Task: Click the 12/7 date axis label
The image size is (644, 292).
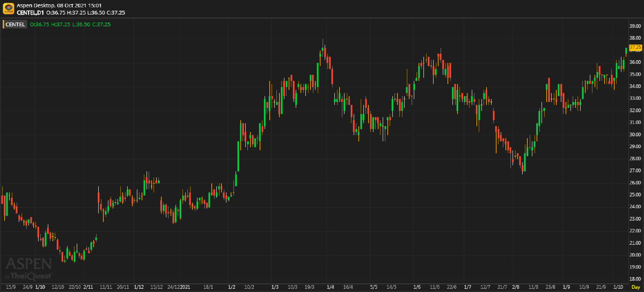Action: 486,287
